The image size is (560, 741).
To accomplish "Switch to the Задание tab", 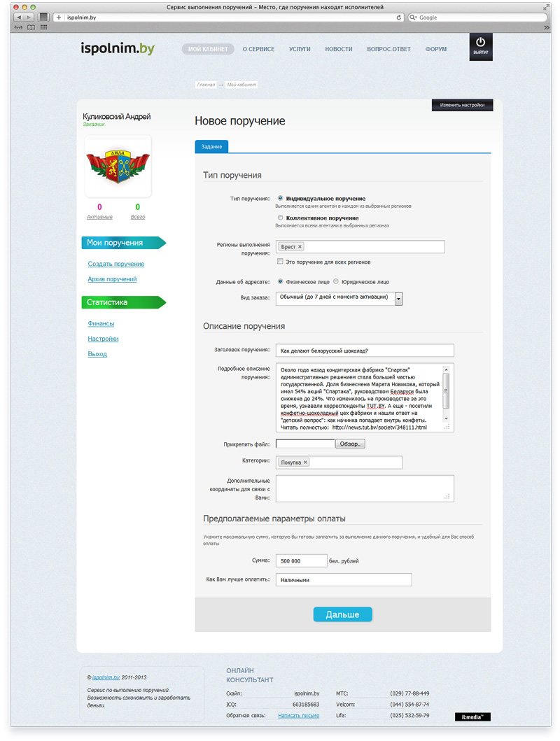I will [211, 146].
